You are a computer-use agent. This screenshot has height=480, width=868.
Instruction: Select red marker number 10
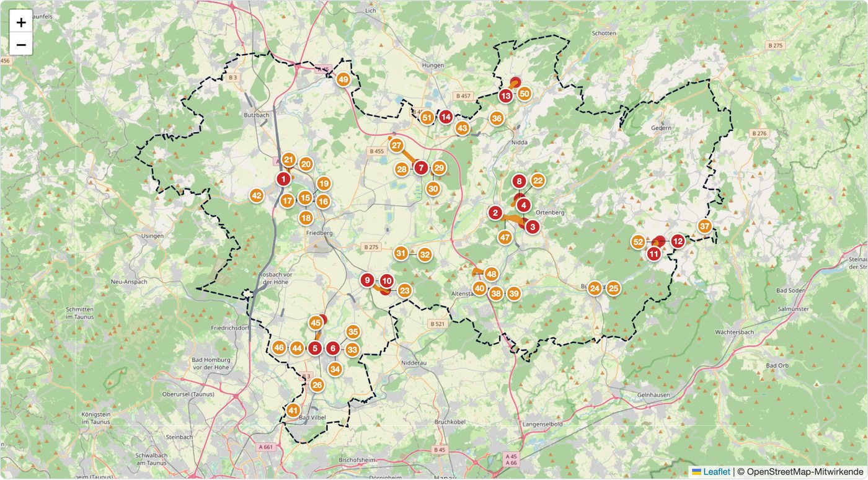point(386,280)
